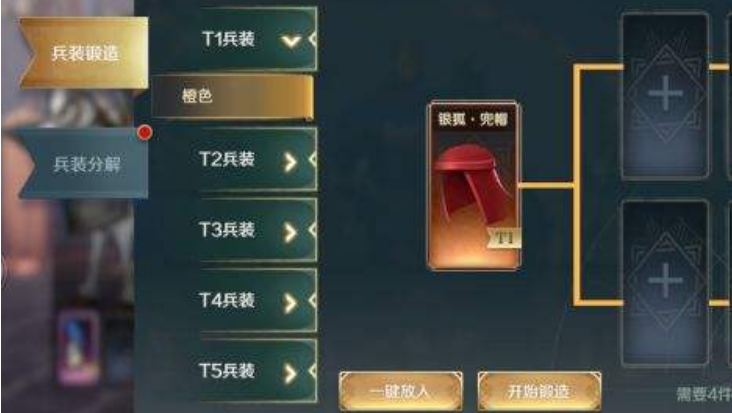Click the T1兵装 category label
732x413 pixels.
pyautogui.click(x=228, y=39)
